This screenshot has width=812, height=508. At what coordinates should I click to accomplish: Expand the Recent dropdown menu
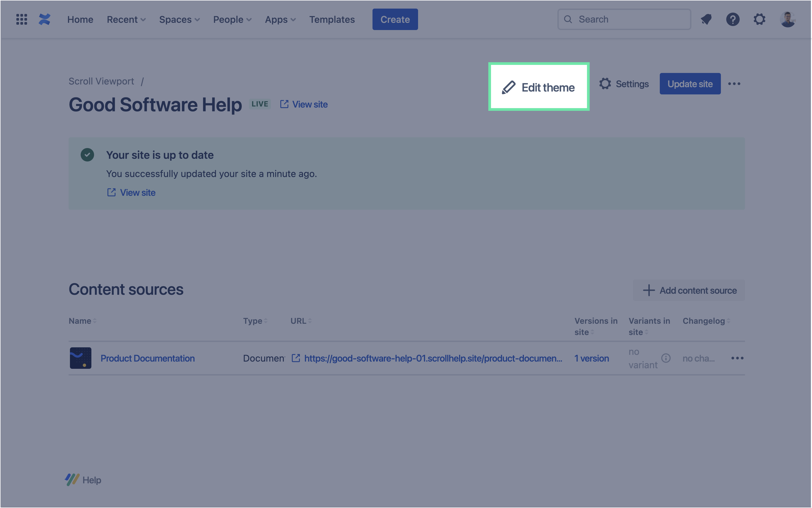tap(126, 20)
